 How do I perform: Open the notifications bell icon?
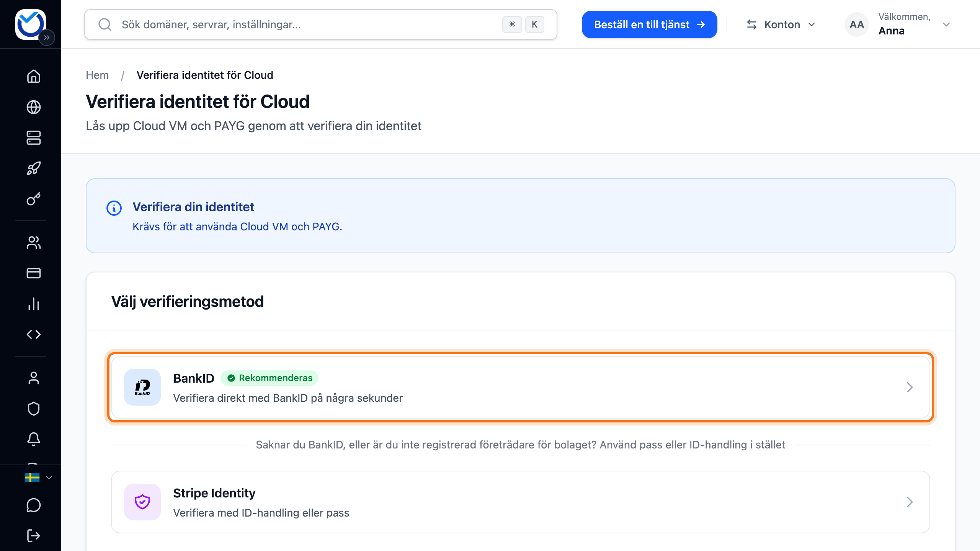click(x=34, y=439)
